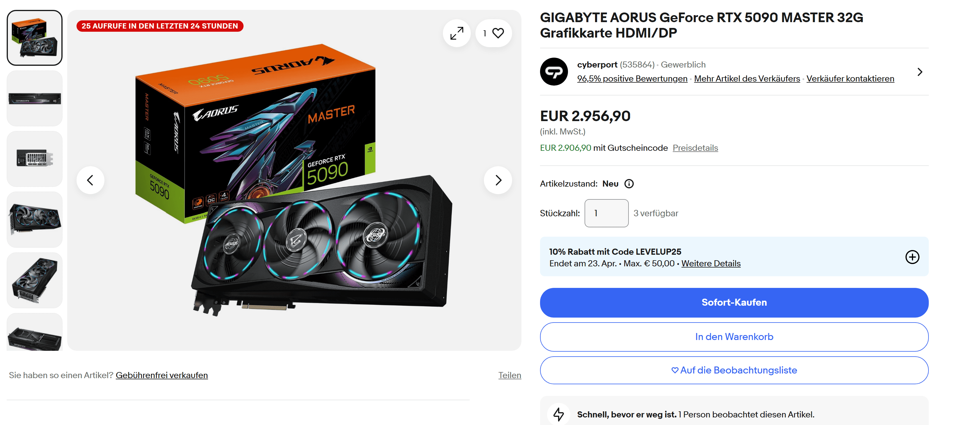This screenshot has height=425, width=980.
Task: Expand the LEVELUP25 discount details plus icon
Action: 912,257
